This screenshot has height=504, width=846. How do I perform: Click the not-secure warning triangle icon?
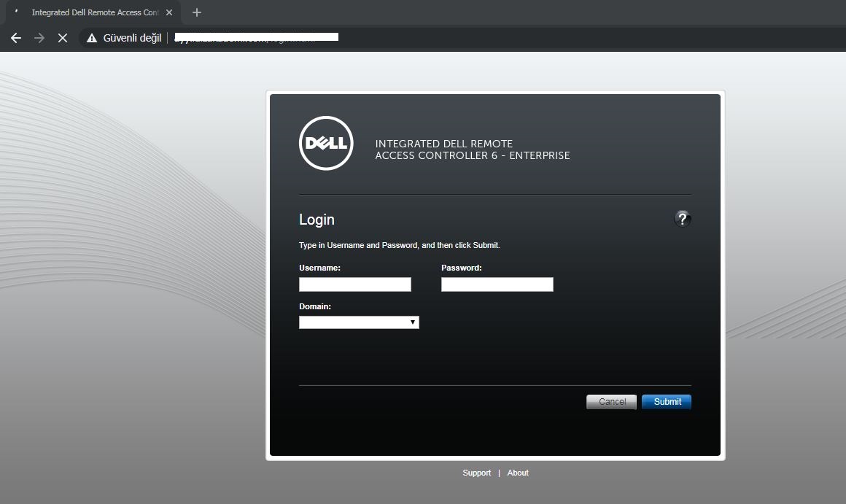(x=92, y=38)
